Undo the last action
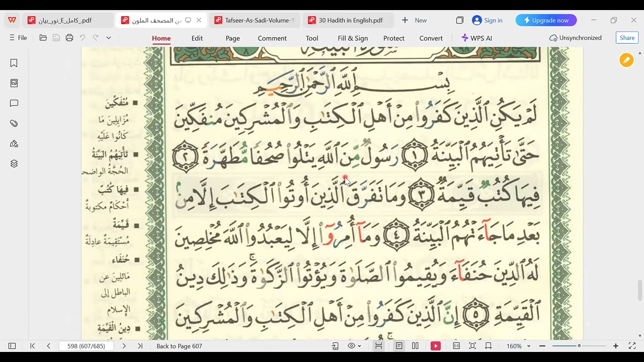Image resolution: width=644 pixels, height=362 pixels. 83,38
